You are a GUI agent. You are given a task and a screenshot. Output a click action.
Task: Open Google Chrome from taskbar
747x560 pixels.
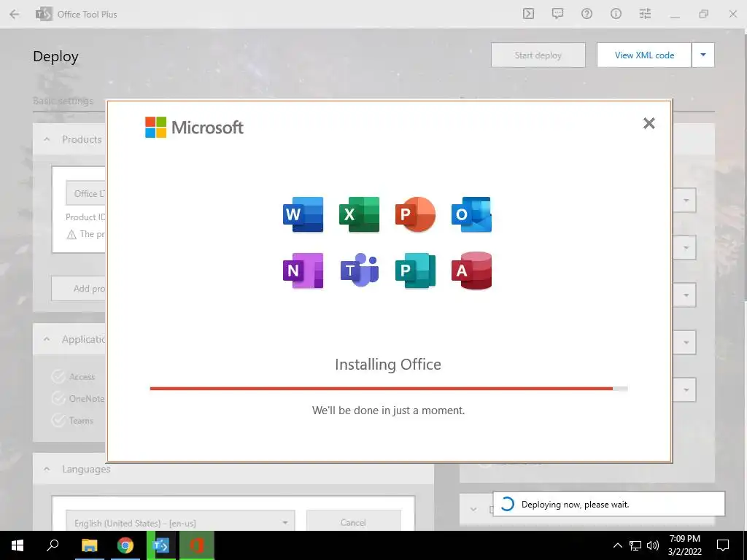(125, 545)
